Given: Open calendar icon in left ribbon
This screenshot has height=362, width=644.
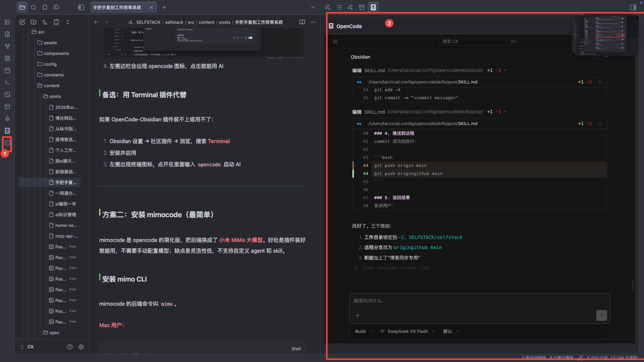Looking at the screenshot, I should (x=7, y=70).
